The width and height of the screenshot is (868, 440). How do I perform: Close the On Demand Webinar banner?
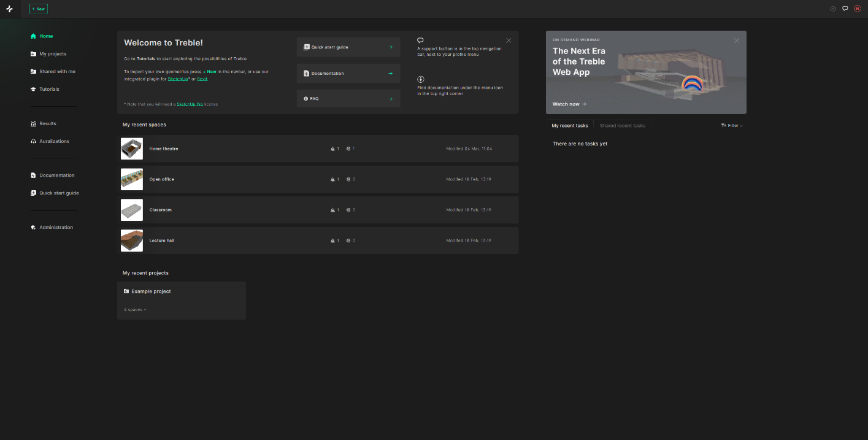(x=737, y=41)
